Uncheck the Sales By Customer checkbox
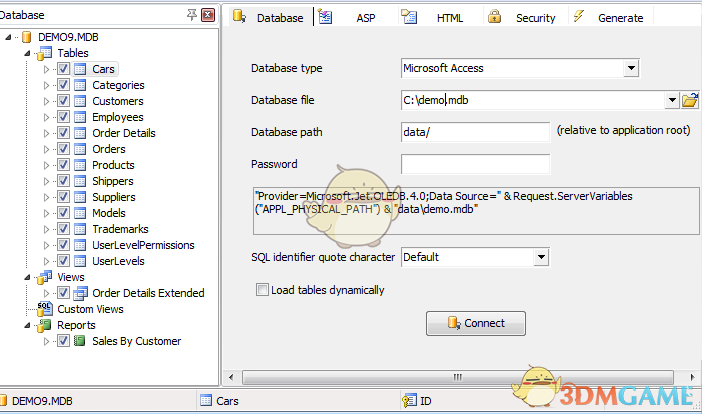The image size is (704, 414). (63, 341)
